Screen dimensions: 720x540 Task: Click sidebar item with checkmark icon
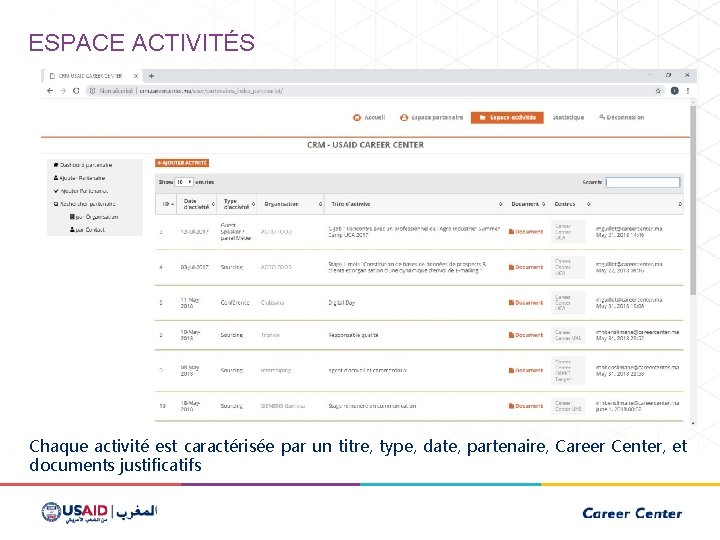tap(81, 191)
